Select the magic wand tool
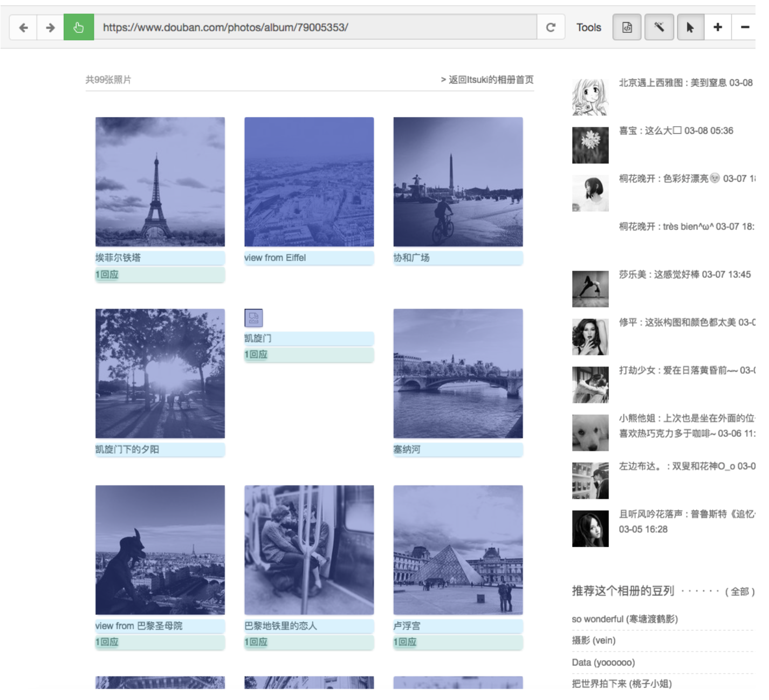769x700 pixels. point(659,28)
